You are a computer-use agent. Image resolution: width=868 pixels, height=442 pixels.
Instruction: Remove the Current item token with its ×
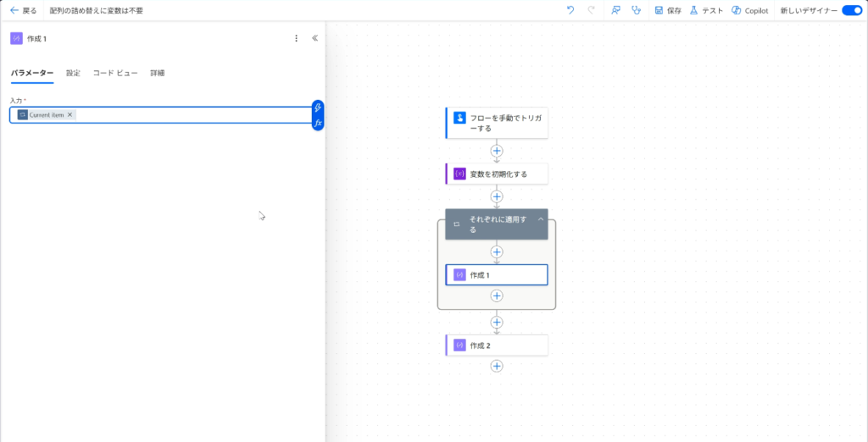point(70,115)
